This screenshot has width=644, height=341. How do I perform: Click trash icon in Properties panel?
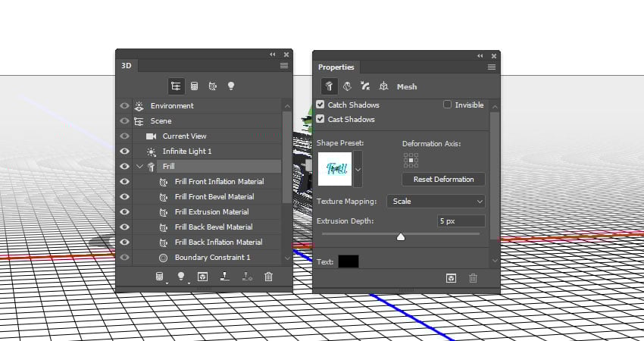pos(473,278)
